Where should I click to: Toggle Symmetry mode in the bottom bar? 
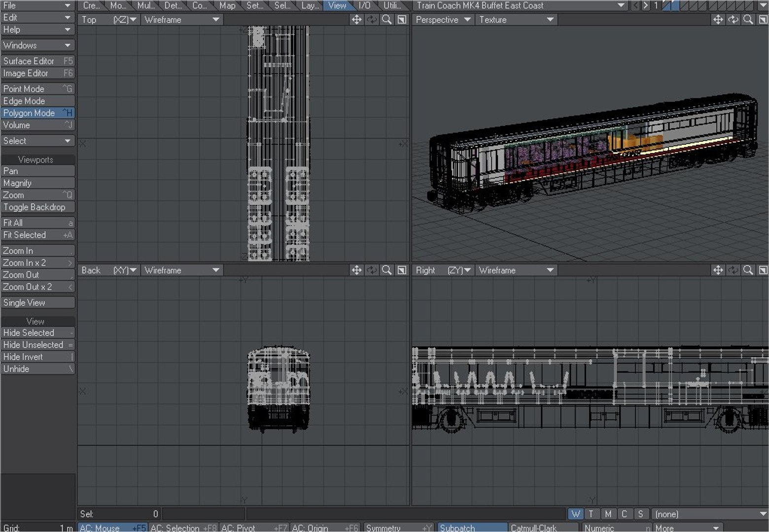tap(397, 528)
